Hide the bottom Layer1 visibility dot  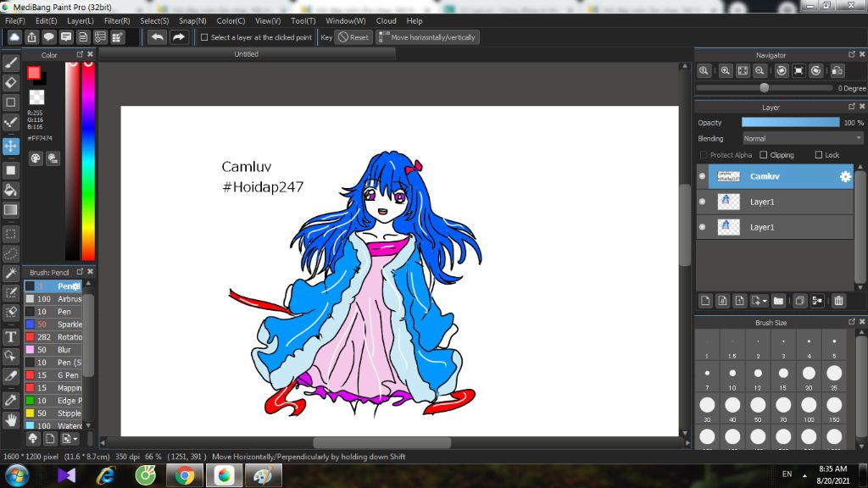(x=703, y=227)
